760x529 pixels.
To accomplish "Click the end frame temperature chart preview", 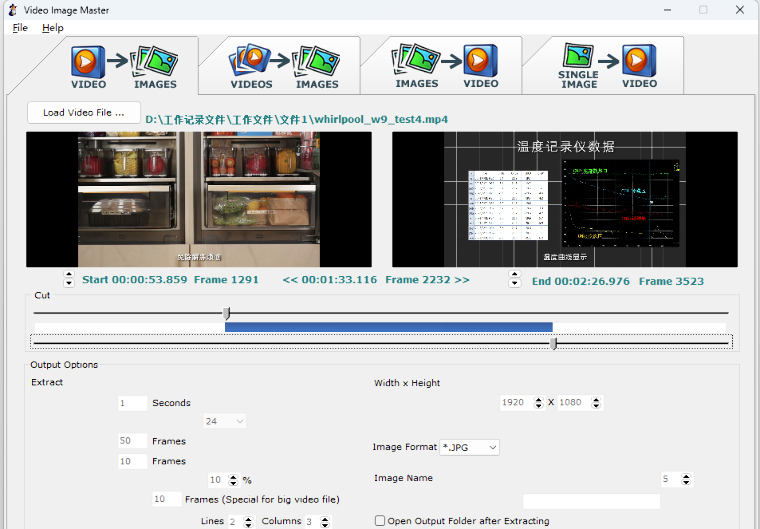I will click(x=565, y=199).
